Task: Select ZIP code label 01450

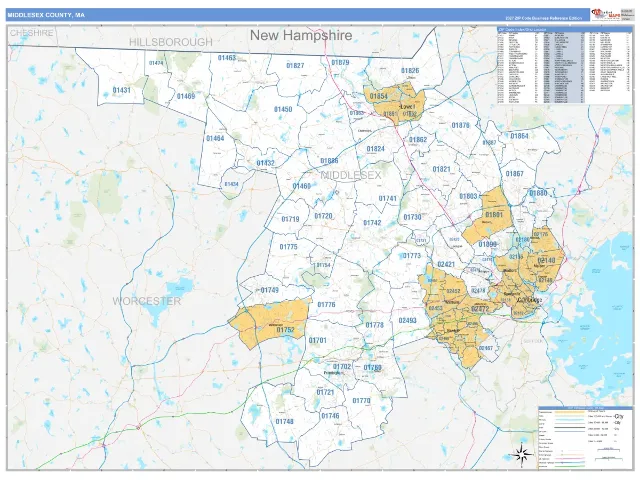Action: point(283,109)
